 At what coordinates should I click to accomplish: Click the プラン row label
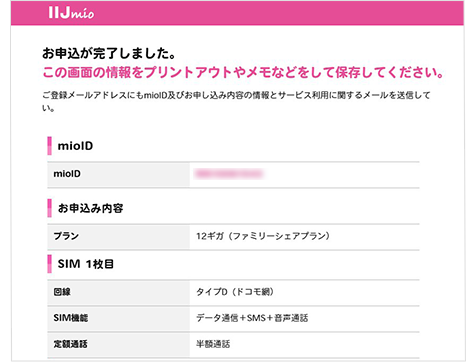pos(66,236)
